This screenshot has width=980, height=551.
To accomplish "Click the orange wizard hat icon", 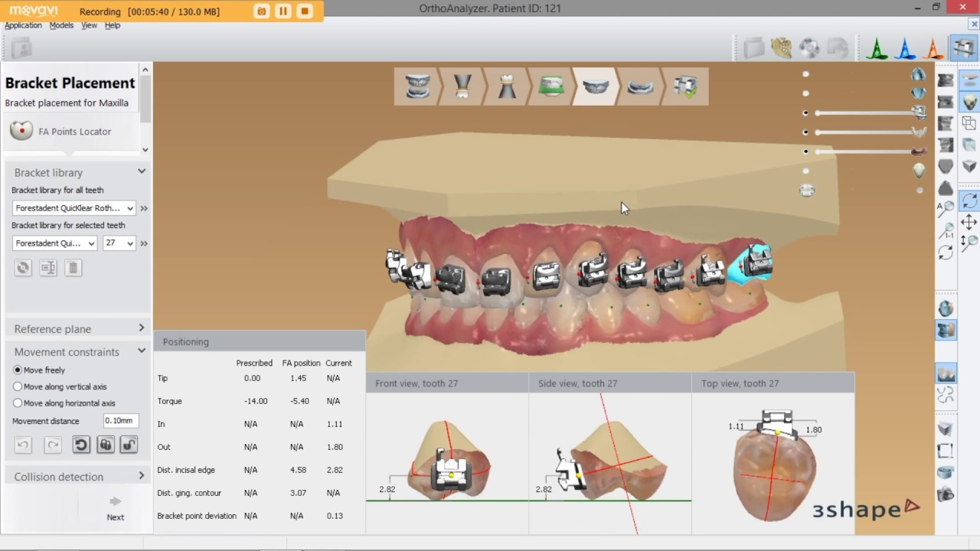I will 934,48.
